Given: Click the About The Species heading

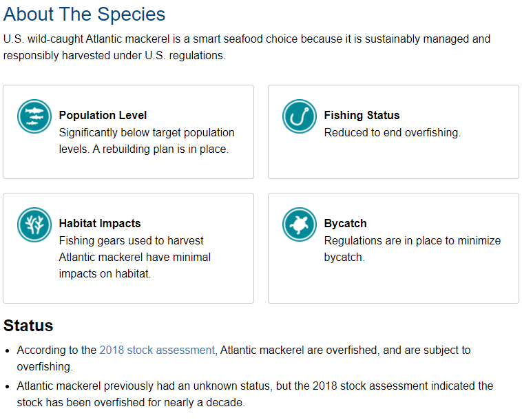Looking at the screenshot, I should pos(84,14).
